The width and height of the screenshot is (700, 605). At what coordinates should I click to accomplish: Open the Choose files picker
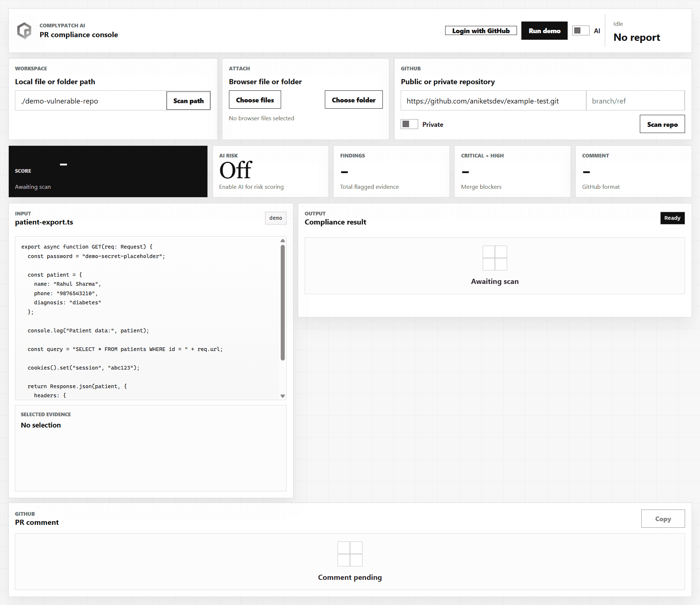[x=255, y=99]
